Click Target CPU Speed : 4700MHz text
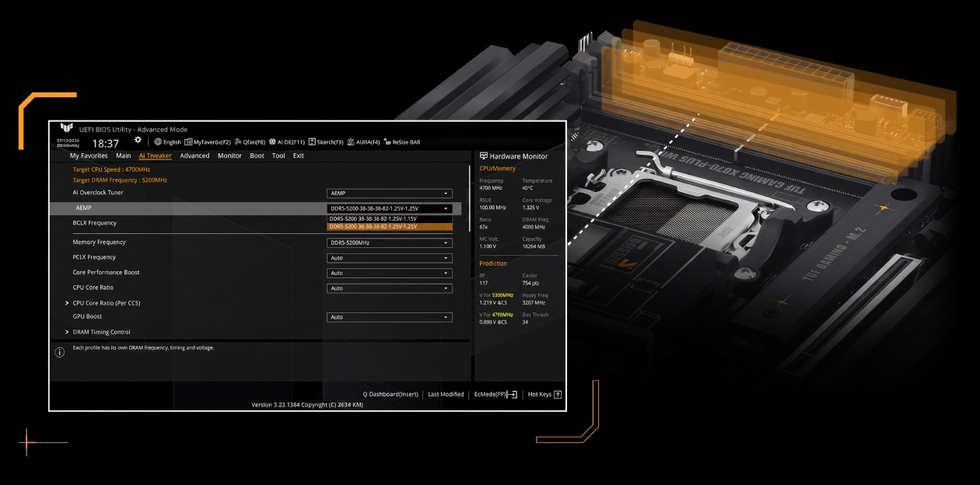Screen dimensions: 980x485 pyautogui.click(x=111, y=169)
